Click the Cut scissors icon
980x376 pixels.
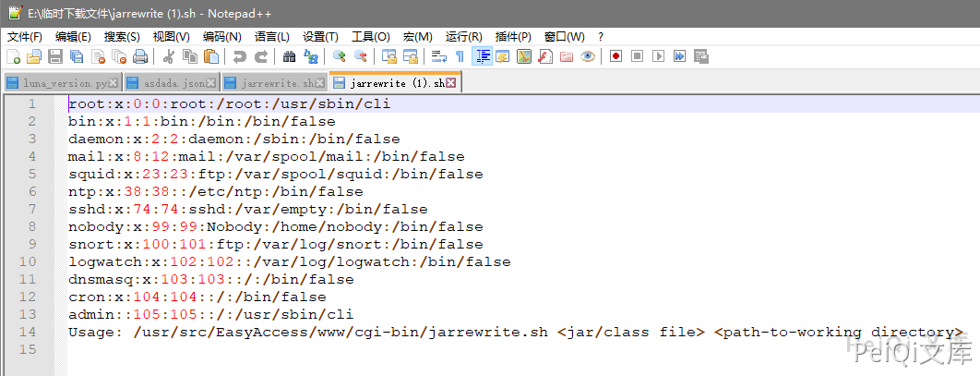[169, 56]
